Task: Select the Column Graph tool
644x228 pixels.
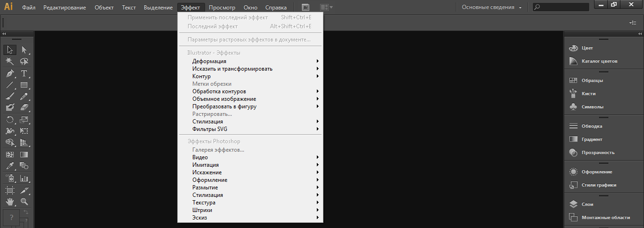Action: 24,179
